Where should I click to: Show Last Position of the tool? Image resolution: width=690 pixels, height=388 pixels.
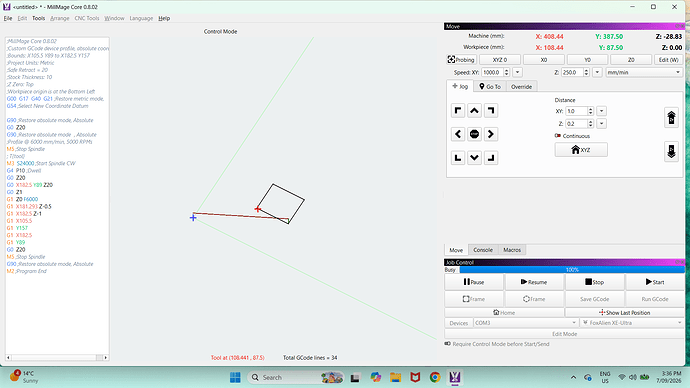[624, 312]
